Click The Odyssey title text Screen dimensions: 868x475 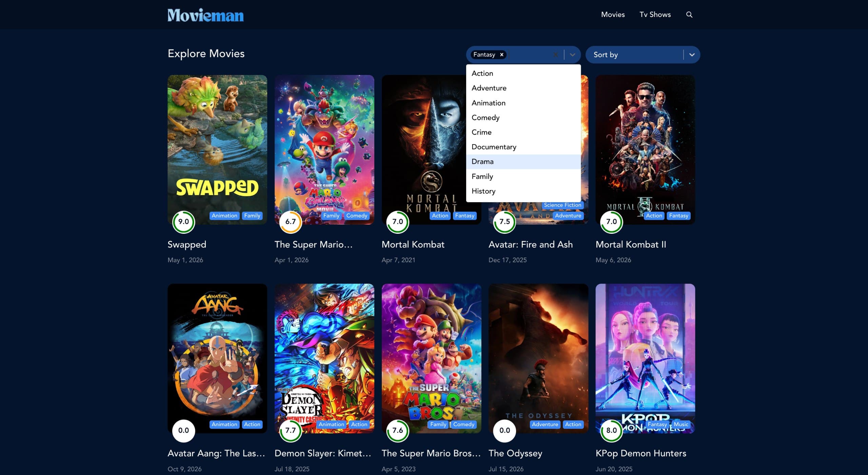pos(515,453)
